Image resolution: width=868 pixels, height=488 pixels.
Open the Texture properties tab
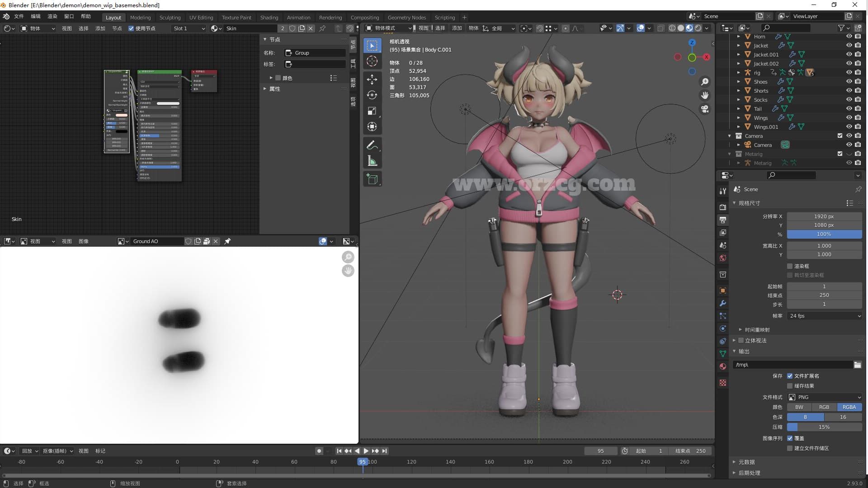click(x=723, y=383)
